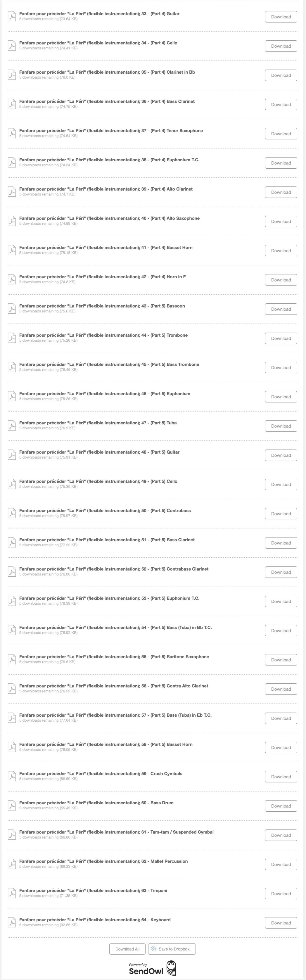Click the Dropbox icon in Save button

154,949
